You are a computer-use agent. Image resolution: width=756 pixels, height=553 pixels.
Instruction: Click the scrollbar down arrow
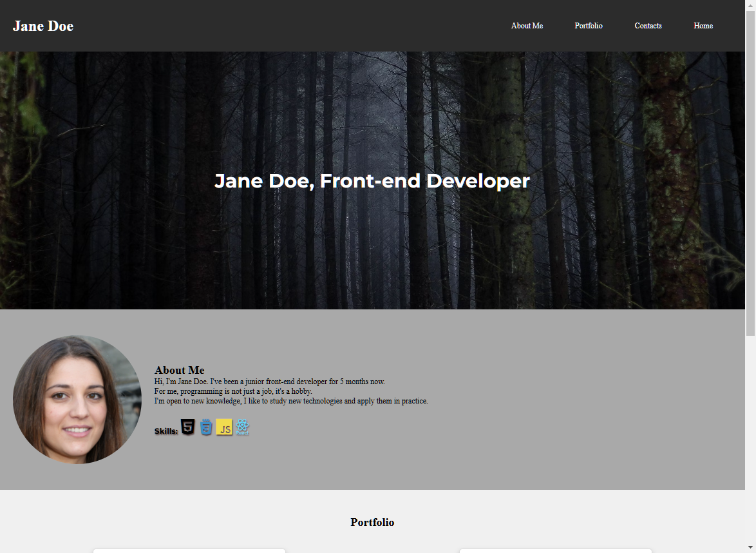[x=751, y=548]
